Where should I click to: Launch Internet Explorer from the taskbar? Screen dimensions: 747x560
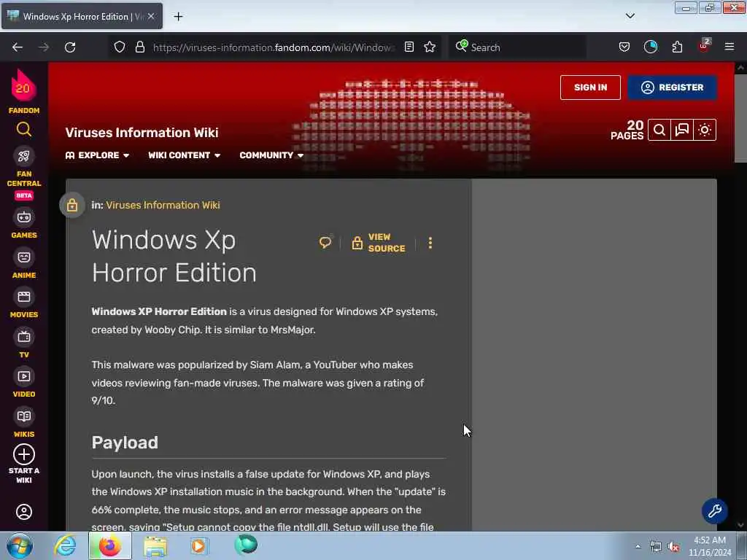tap(65, 545)
